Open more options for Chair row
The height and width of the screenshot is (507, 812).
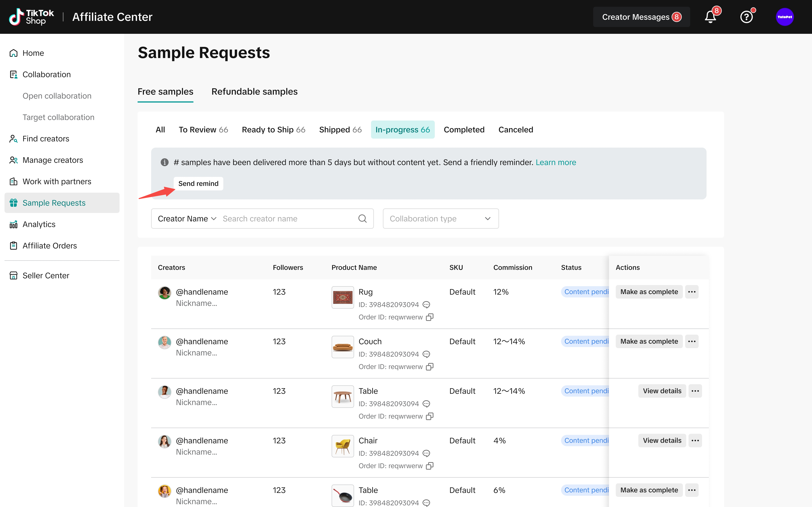[695, 441]
